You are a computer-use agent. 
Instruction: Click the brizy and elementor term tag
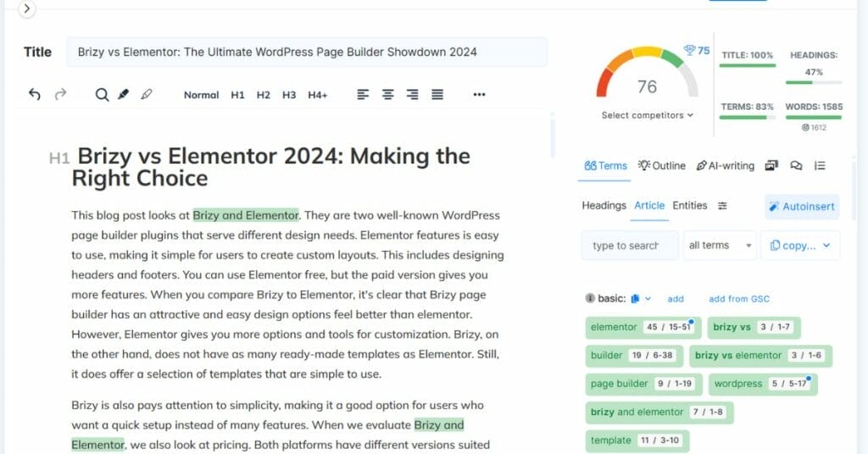(659, 412)
